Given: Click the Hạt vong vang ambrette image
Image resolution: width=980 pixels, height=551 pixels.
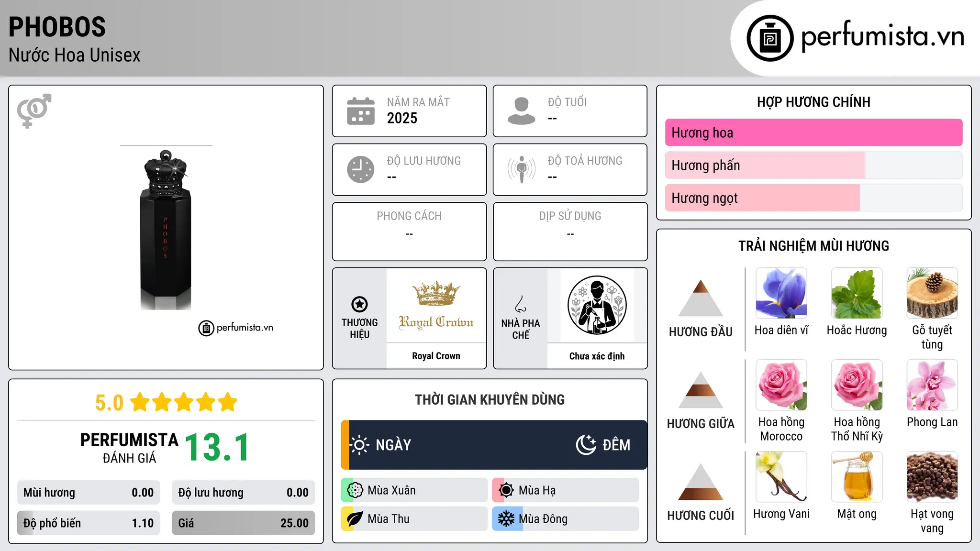Looking at the screenshot, I should (932, 477).
